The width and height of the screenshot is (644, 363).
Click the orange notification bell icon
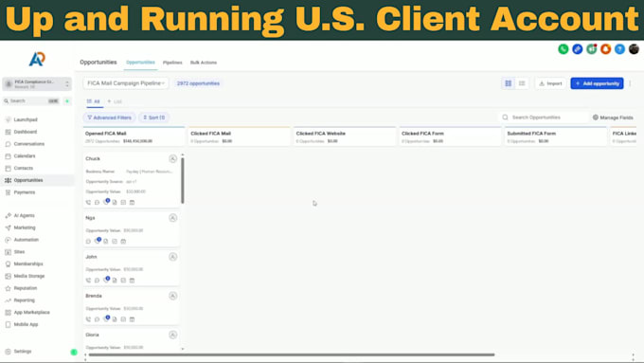[605, 49]
